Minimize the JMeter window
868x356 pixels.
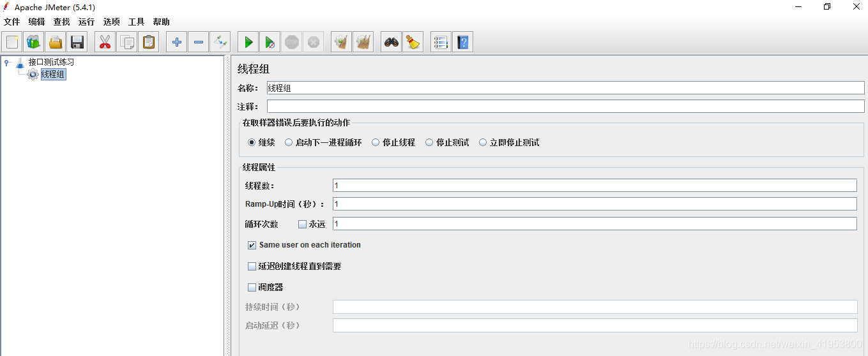click(798, 6)
